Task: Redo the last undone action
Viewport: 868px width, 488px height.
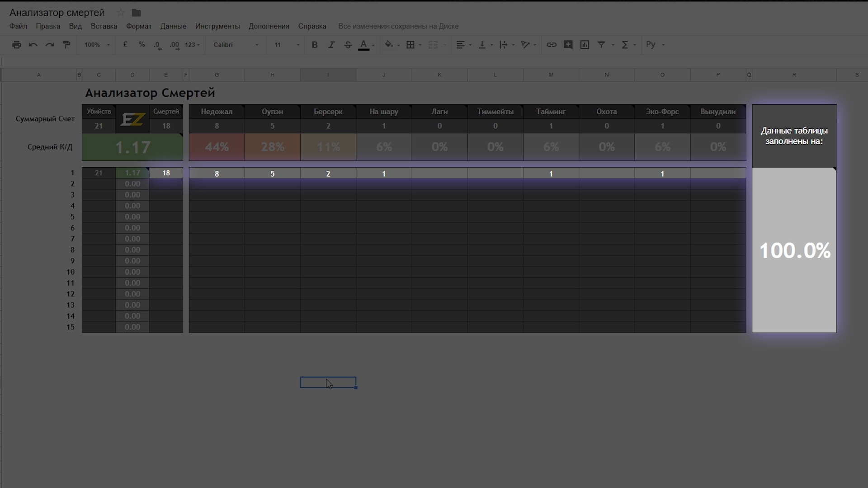Action: [x=50, y=45]
